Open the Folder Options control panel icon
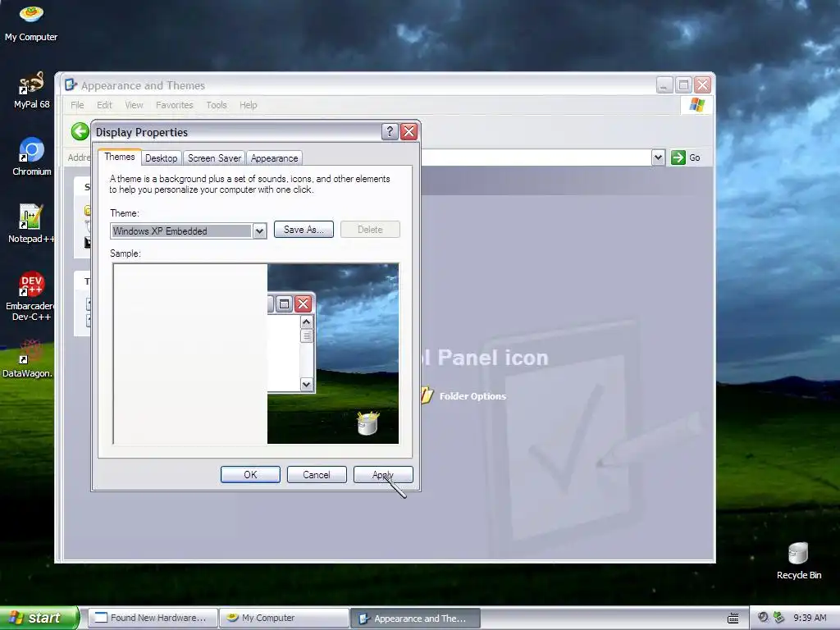Viewport: 840px width, 630px height. click(464, 396)
